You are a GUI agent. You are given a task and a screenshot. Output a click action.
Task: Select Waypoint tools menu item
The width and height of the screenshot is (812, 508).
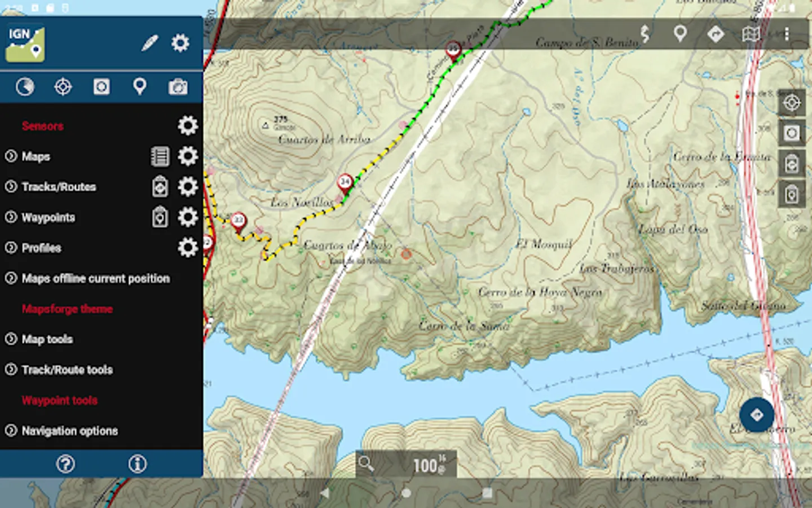pos(60,400)
